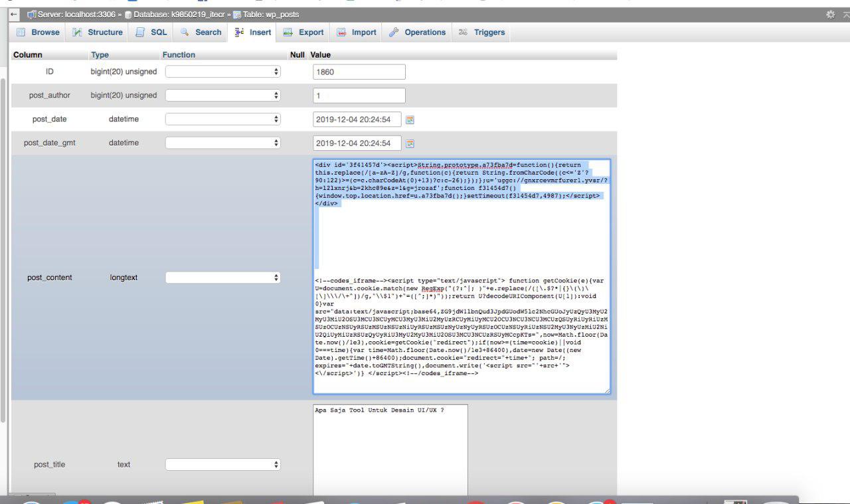Click the back arrow in the breadcrumb bar
850x504 pixels.
tap(13, 14)
